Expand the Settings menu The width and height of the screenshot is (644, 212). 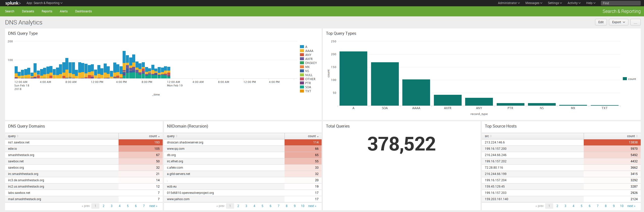555,3
